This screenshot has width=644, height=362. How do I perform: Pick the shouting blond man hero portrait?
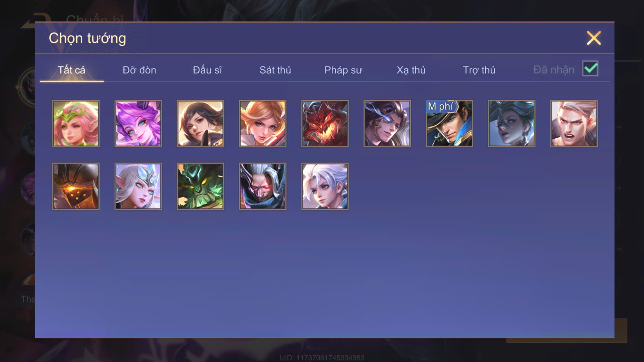point(574,124)
